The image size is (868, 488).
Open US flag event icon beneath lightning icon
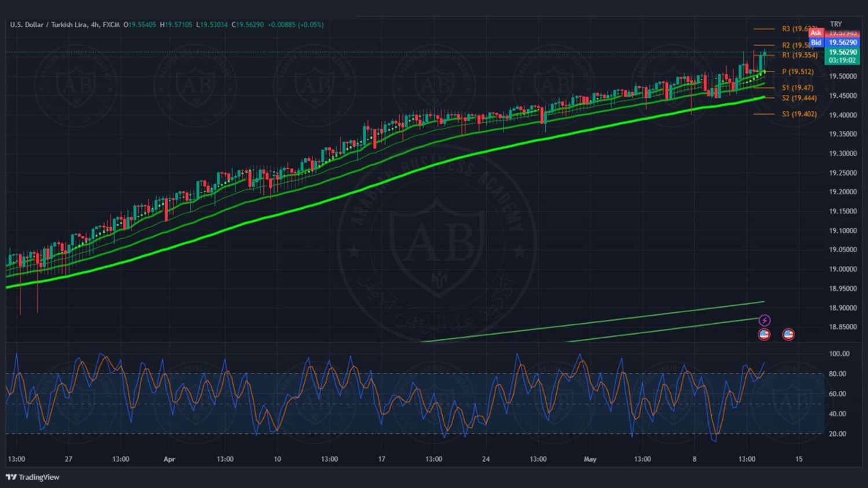(764, 334)
